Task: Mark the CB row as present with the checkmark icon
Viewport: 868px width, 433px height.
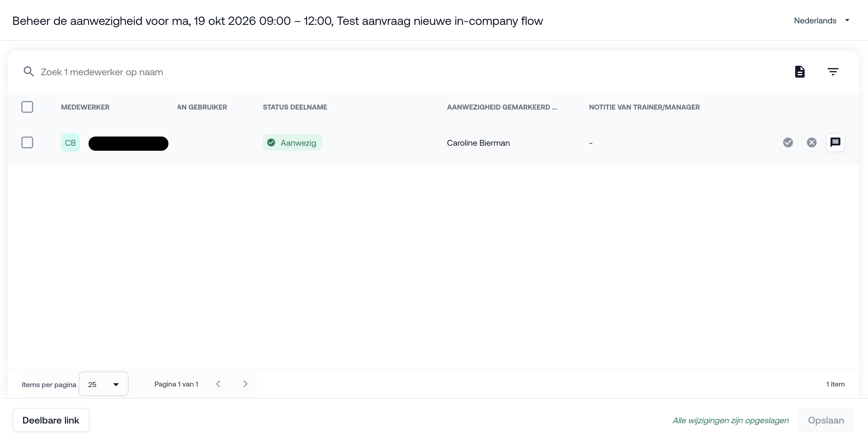Action: [x=788, y=143]
